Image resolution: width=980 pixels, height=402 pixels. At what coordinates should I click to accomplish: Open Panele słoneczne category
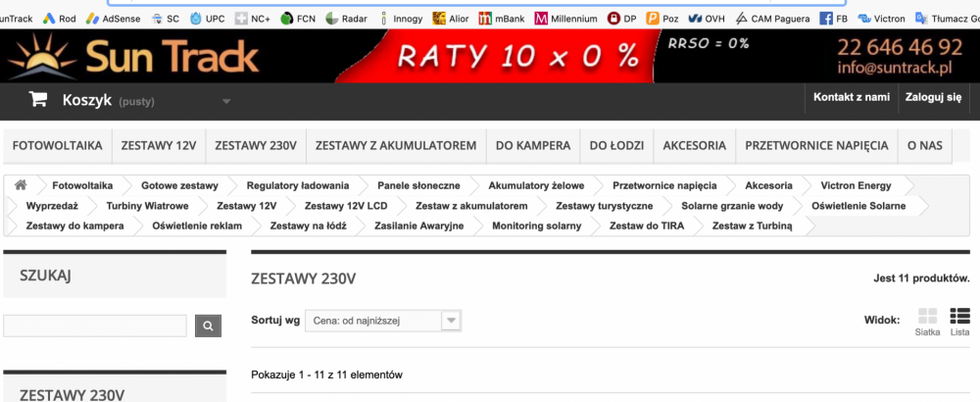tap(418, 185)
